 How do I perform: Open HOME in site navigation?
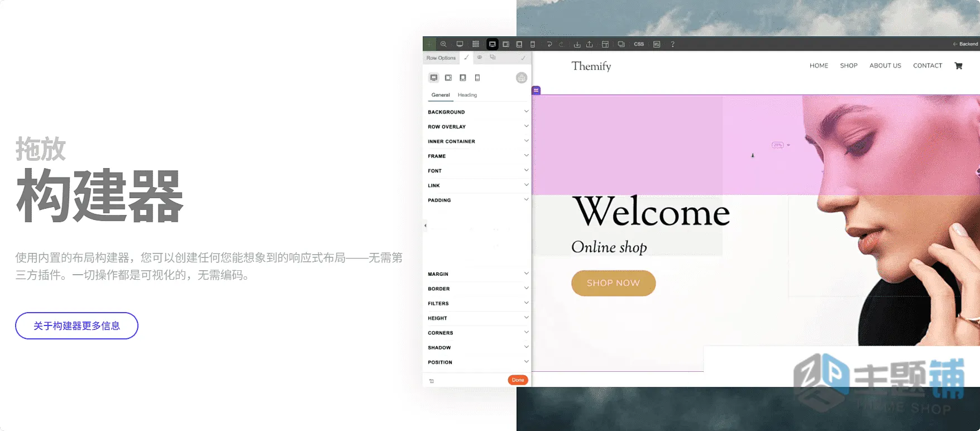[819, 65]
